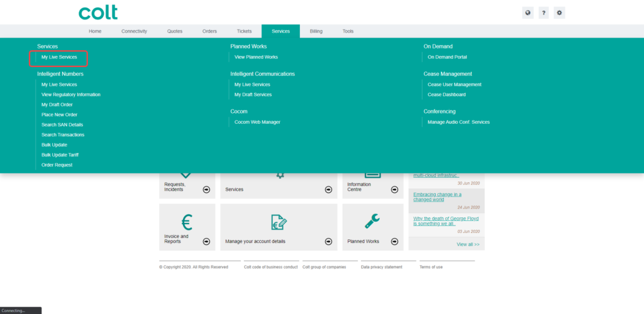This screenshot has width=644, height=314.
Task: Select Search SAN Details
Action: pyautogui.click(x=62, y=124)
